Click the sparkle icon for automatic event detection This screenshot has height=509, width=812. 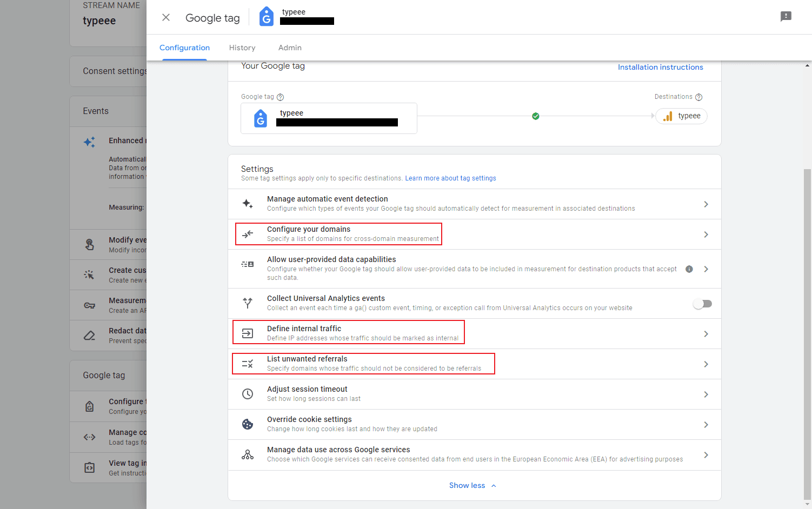click(248, 204)
